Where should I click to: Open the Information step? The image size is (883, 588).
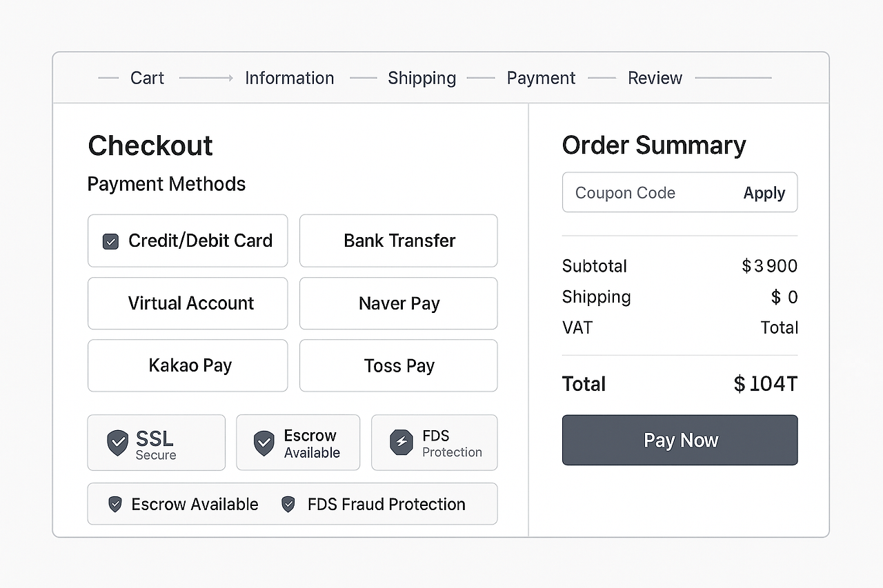coord(289,78)
